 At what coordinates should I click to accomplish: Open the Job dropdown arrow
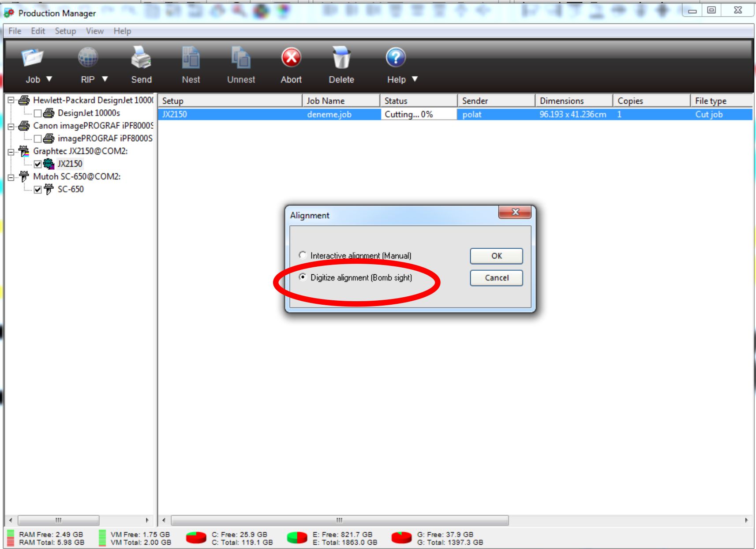coord(49,79)
